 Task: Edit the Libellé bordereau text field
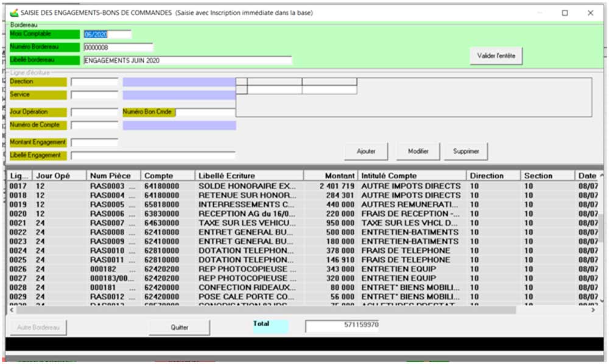188,60
